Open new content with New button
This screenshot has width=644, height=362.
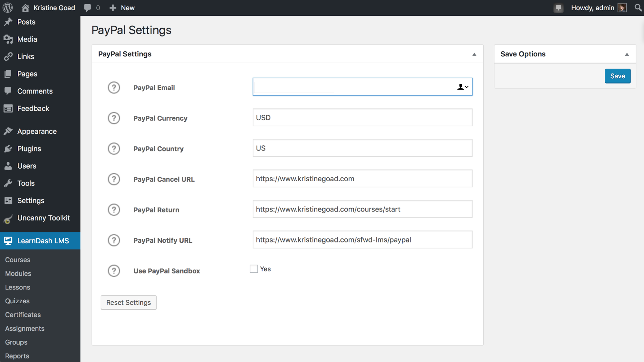[123, 7]
